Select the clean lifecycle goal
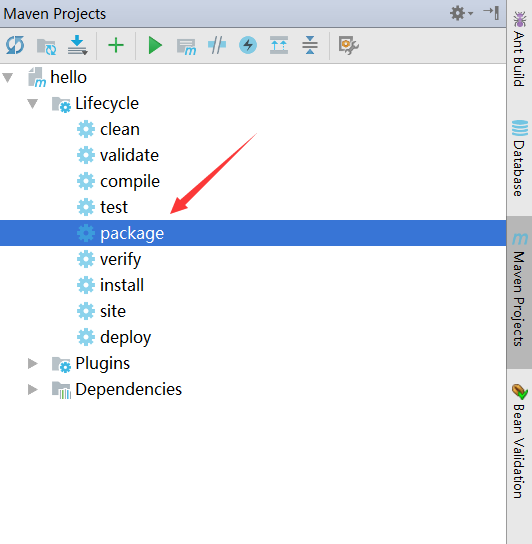Screen dimensions: 532x544 coord(120,129)
